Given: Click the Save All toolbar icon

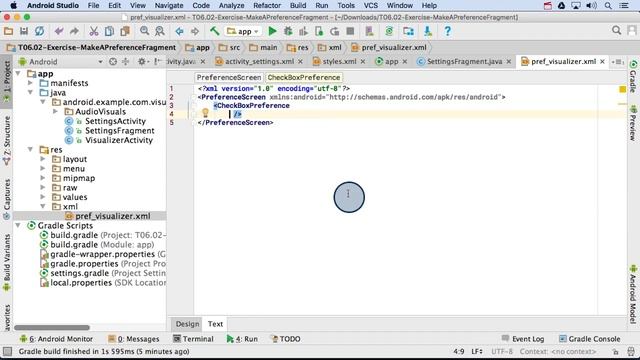Looking at the screenshot, I should click(x=24, y=31).
